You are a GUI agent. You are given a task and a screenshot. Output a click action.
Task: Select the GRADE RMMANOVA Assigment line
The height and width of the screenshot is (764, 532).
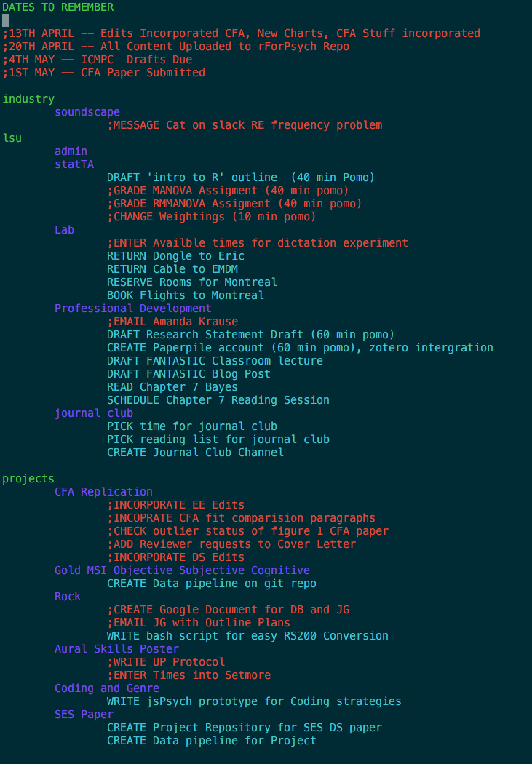pyautogui.click(x=234, y=204)
